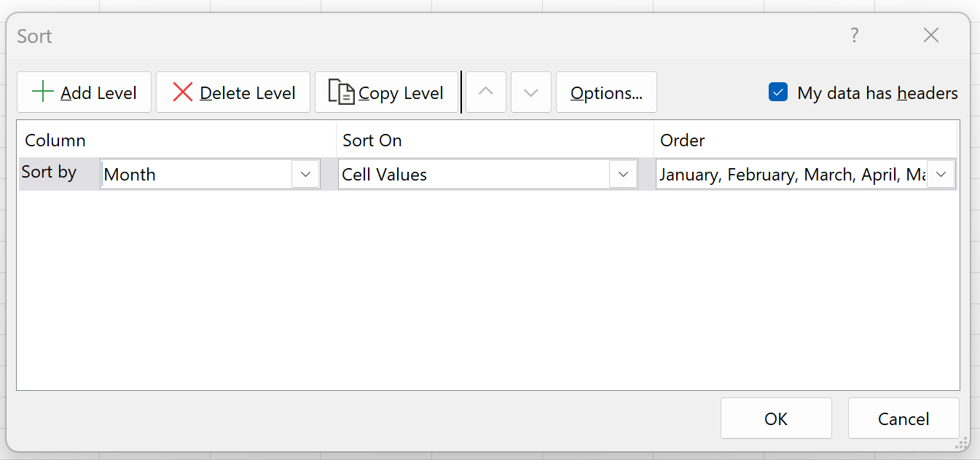
Task: Expand the Cell Values dropdown arrow
Action: point(623,175)
